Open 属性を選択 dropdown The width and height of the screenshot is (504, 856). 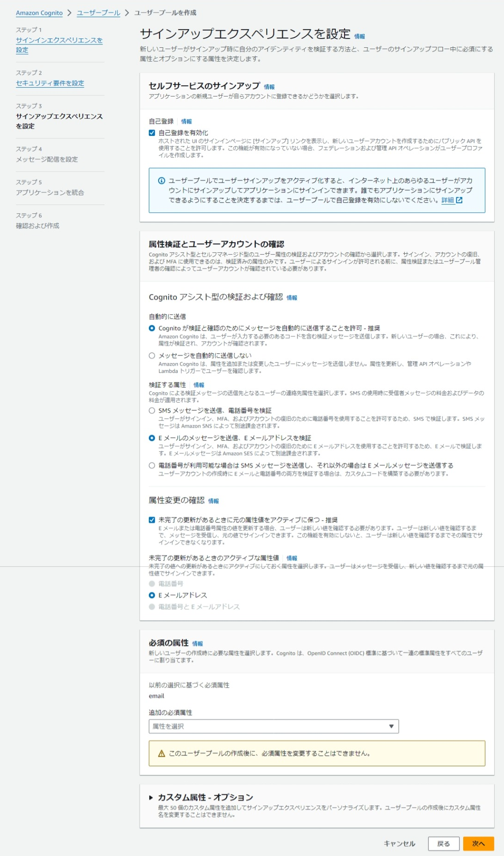[x=274, y=726]
